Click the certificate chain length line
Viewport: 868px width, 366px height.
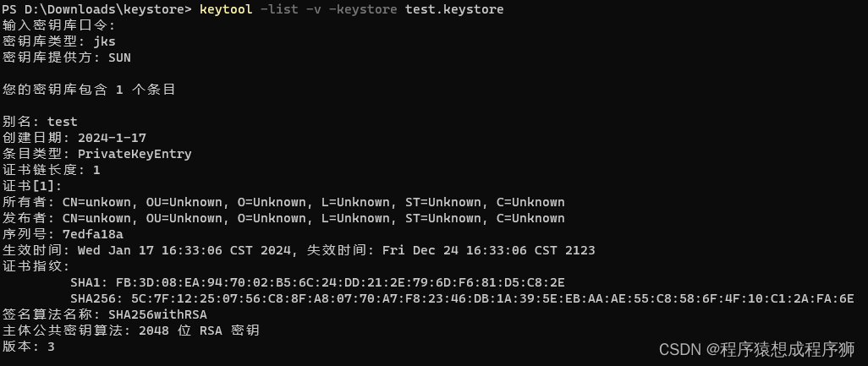52,170
